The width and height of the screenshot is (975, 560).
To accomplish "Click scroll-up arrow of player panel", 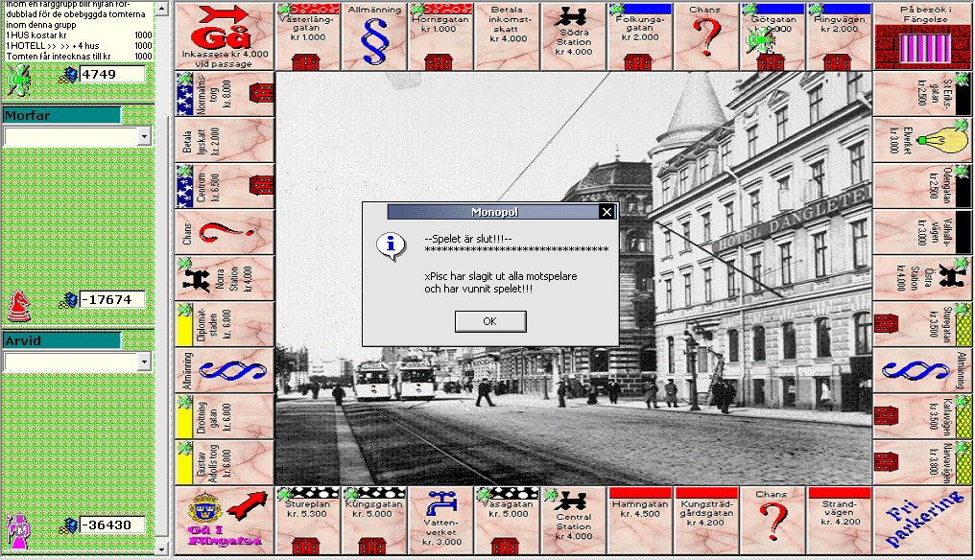I will [161, 9].
